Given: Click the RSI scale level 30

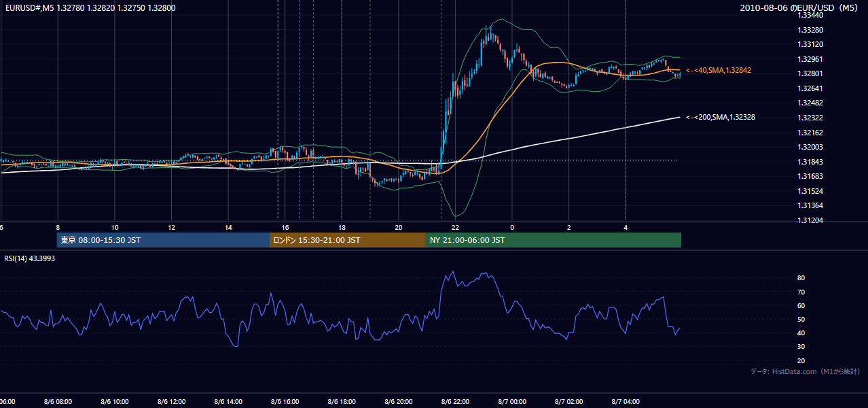Looking at the screenshot, I should [801, 347].
